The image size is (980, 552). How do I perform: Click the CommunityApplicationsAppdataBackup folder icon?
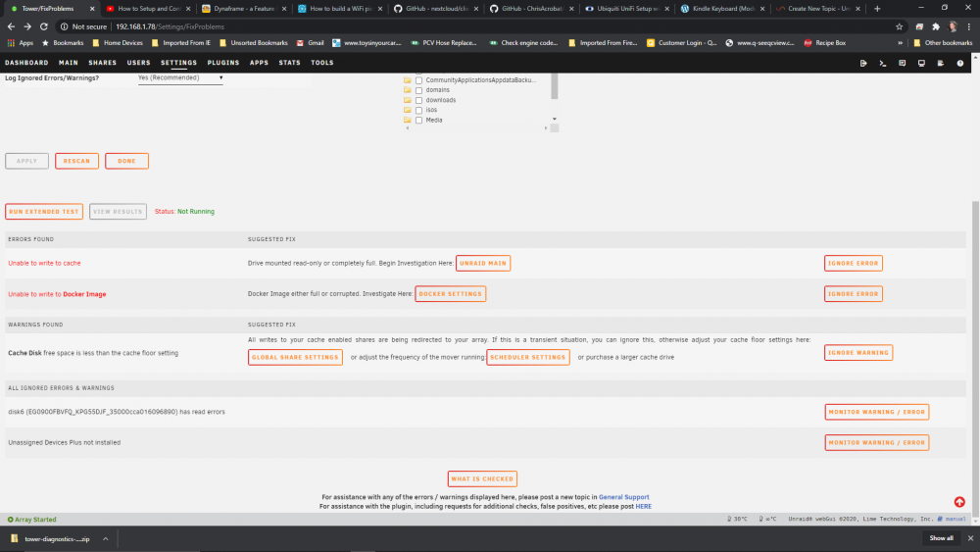[408, 80]
